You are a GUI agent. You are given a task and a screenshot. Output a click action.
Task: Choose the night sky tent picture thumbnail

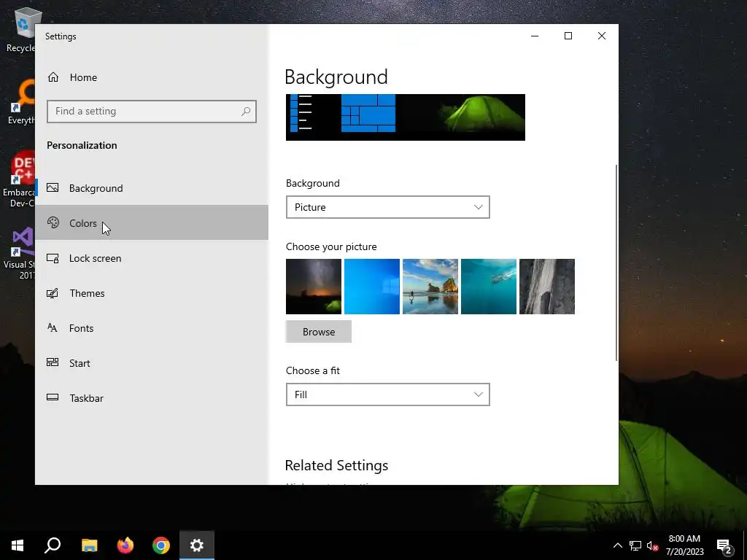(314, 287)
